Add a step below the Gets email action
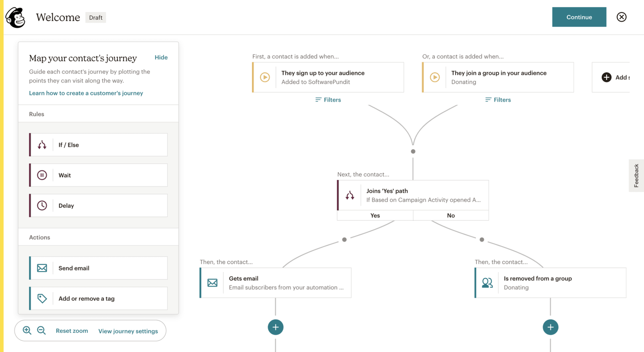 275,327
